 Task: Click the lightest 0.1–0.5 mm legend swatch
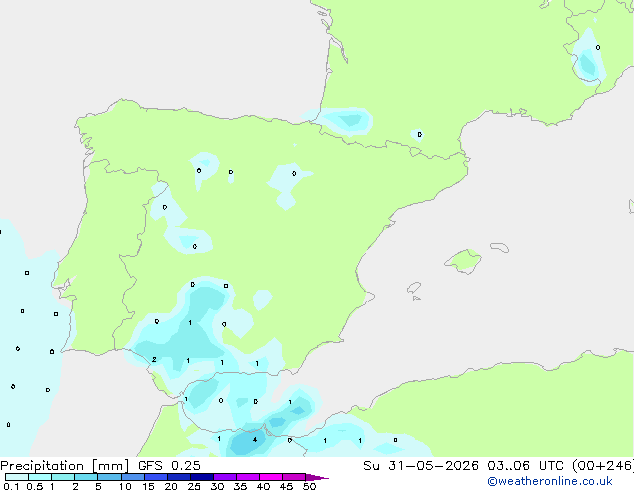[17, 477]
